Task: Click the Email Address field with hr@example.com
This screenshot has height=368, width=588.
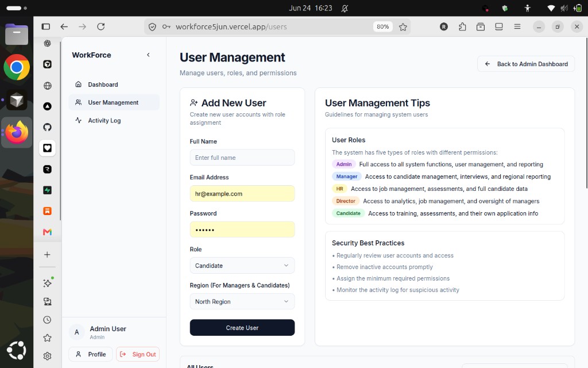Action: point(242,194)
